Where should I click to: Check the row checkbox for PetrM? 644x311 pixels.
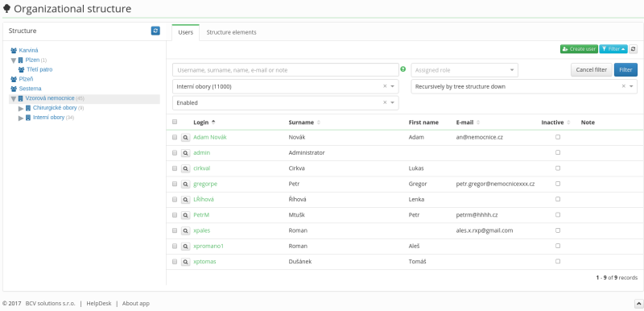pos(175,215)
